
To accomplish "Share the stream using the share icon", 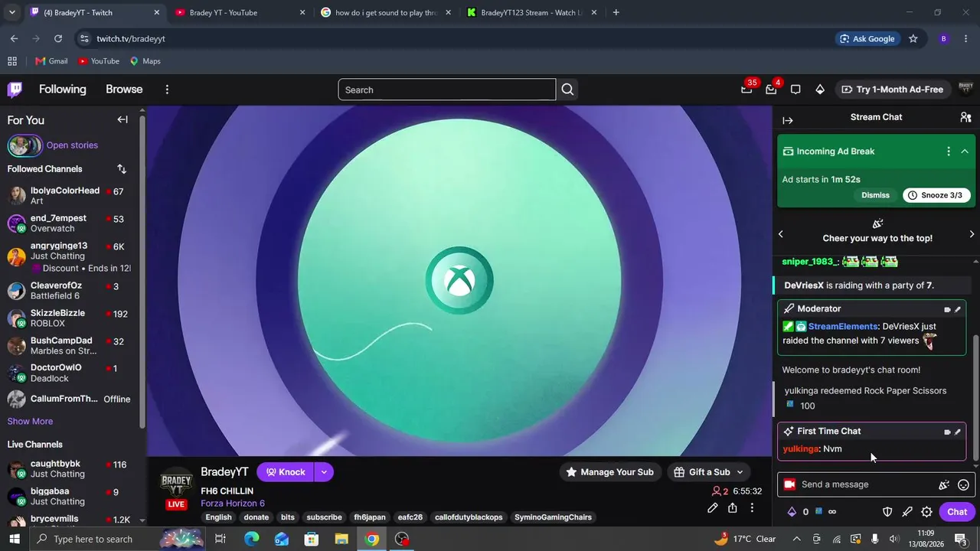I will point(733,507).
